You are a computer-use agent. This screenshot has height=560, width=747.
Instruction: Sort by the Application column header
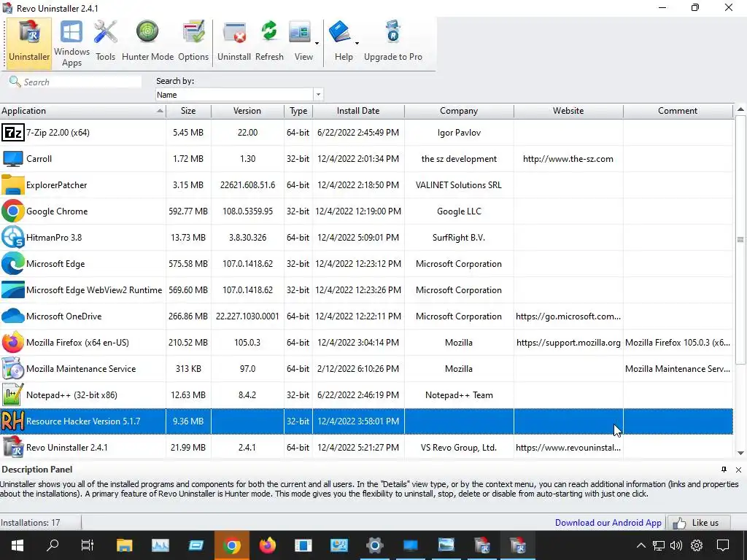coord(82,111)
